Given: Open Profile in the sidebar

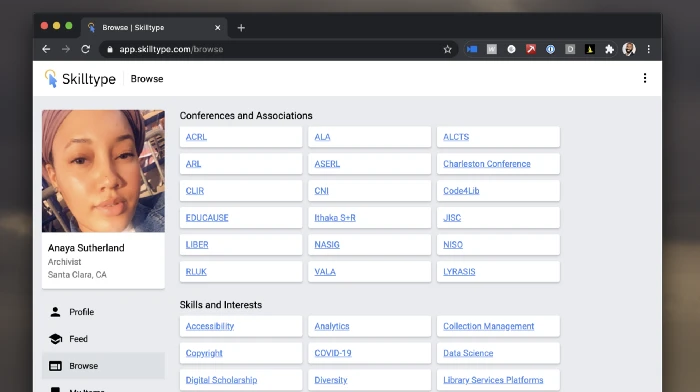Looking at the screenshot, I should tap(103, 312).
